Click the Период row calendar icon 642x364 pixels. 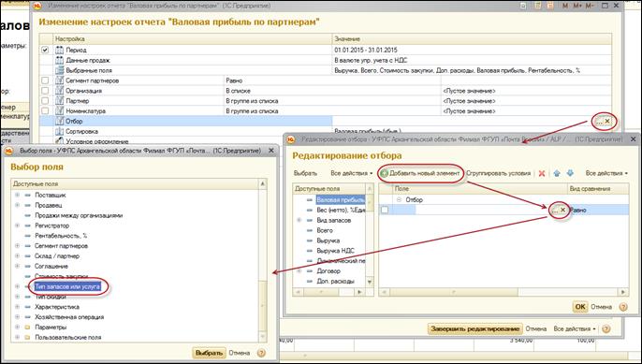pyautogui.click(x=59, y=50)
